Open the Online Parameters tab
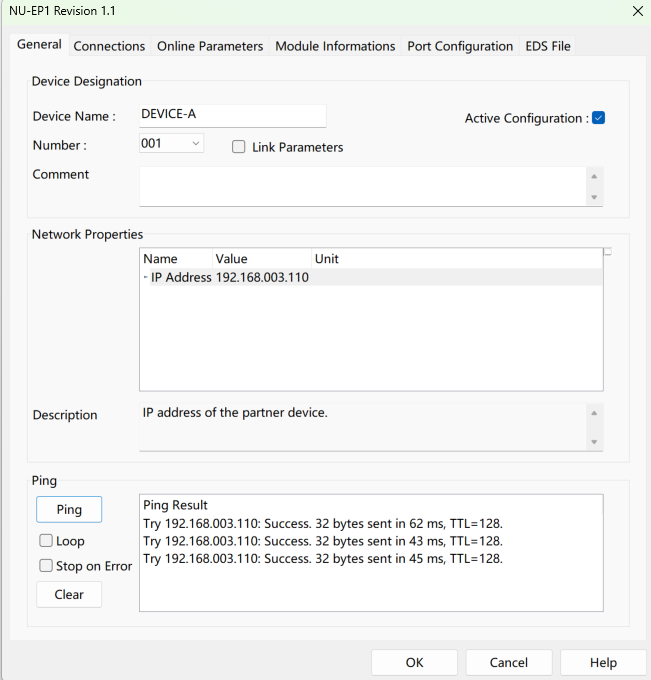 (x=210, y=46)
